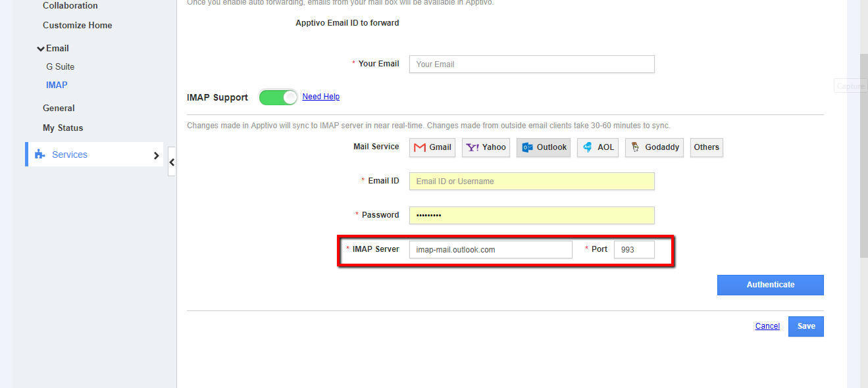Collapse the left sidebar panel
The image size is (868, 388).
tap(172, 162)
